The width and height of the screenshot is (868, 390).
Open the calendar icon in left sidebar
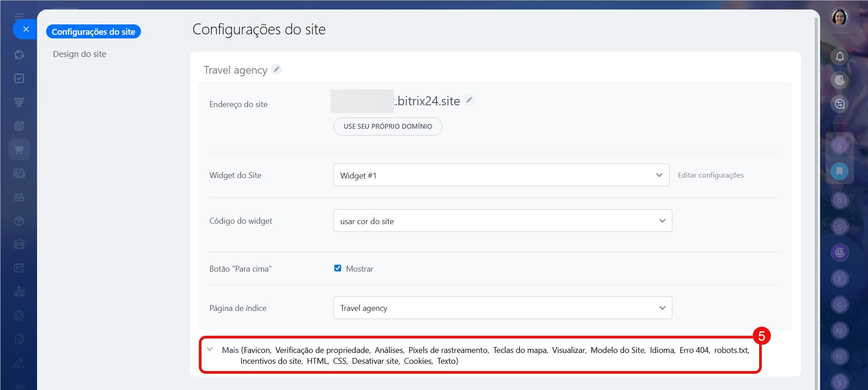(x=19, y=268)
